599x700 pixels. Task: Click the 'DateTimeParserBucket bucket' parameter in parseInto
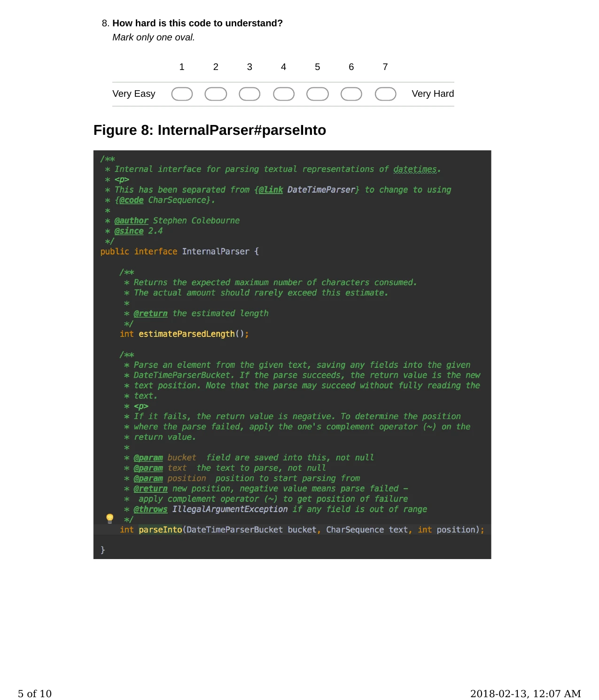coord(251,529)
